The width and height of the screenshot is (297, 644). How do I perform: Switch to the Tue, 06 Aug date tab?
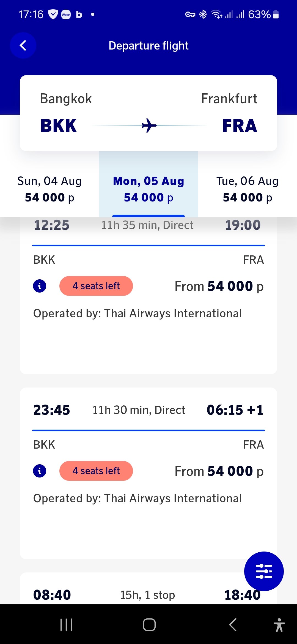tap(248, 189)
